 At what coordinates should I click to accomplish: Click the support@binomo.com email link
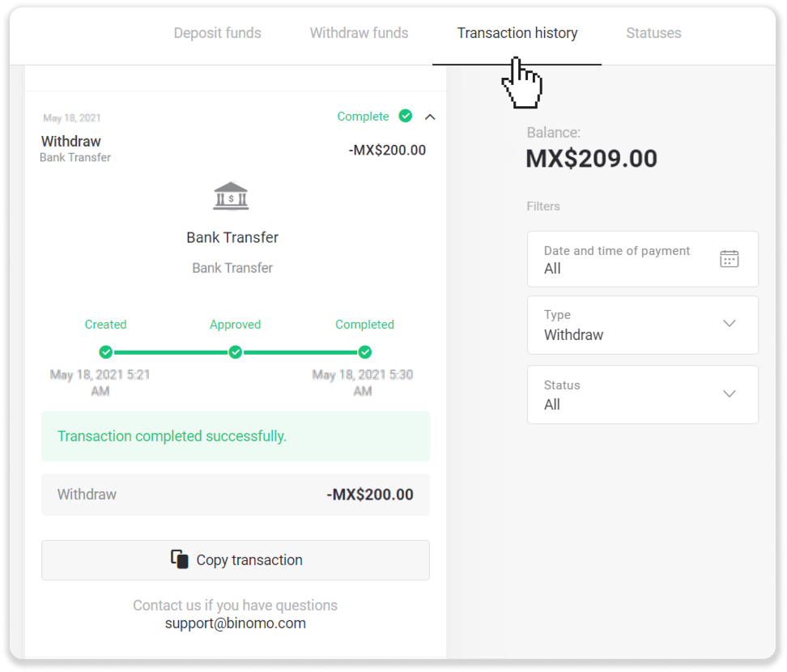(235, 623)
